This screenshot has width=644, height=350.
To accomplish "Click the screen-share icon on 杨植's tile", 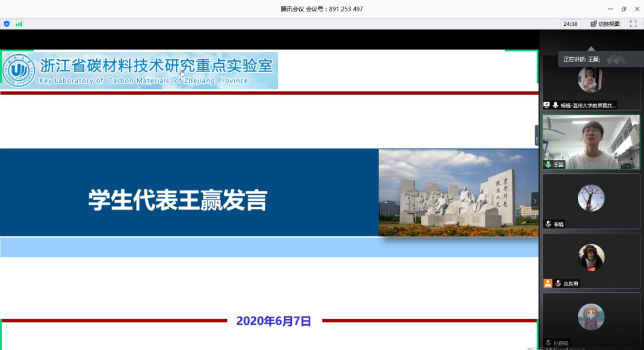I will pyautogui.click(x=546, y=105).
